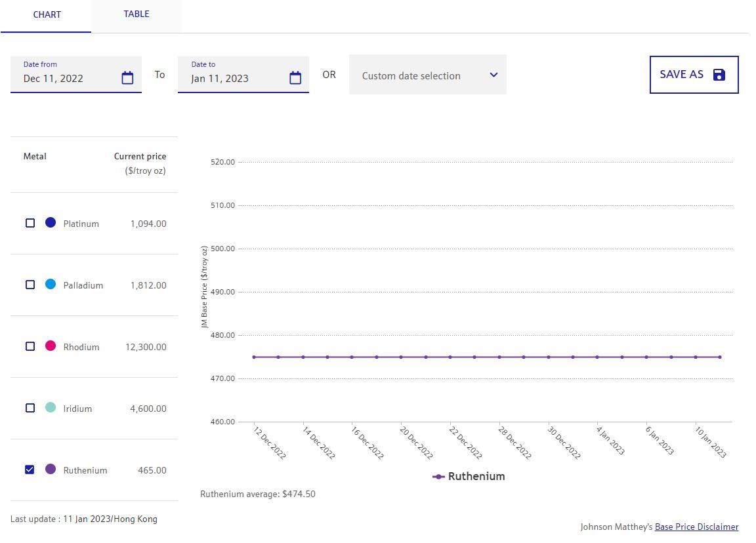Open the Base Price Disclaimer link
This screenshot has height=543, width=756.
click(x=696, y=527)
